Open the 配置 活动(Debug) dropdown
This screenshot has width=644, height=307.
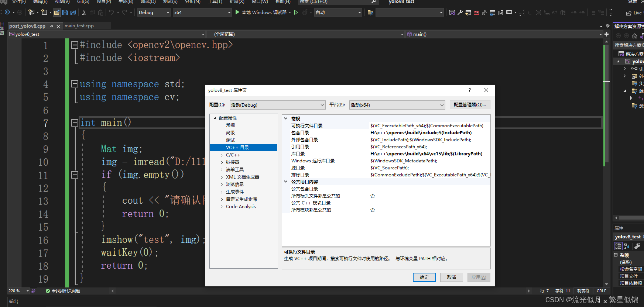pos(277,105)
